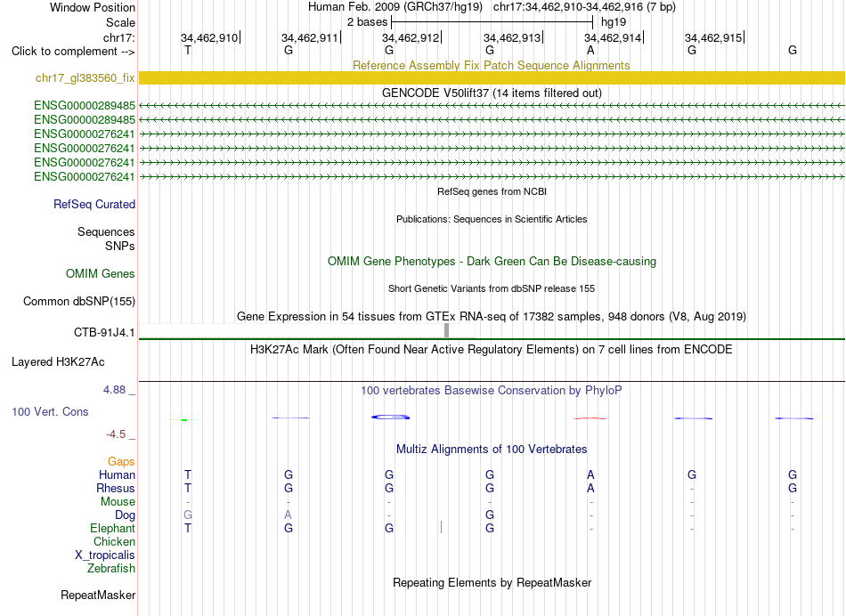Click the red PhyloP conservation bar
The width and height of the screenshot is (846, 616).
(590, 418)
